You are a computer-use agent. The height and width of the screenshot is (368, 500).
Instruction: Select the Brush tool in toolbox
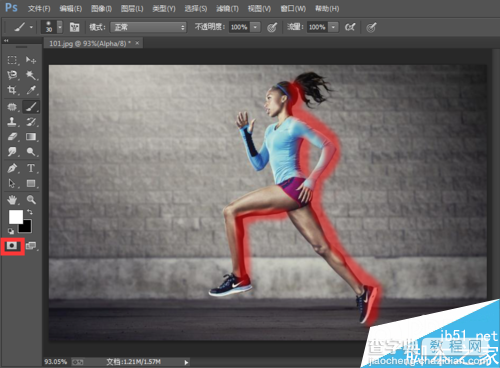31,107
